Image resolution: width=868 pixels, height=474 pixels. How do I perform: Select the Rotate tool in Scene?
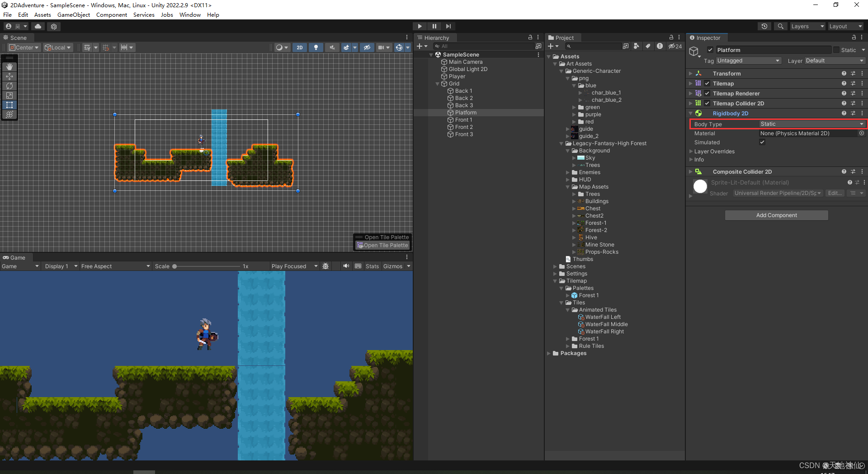(9, 86)
